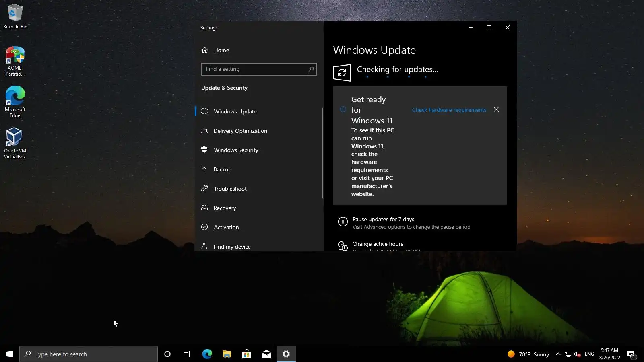Maximize the Settings window
This screenshot has width=644, height=362.
click(489, 27)
